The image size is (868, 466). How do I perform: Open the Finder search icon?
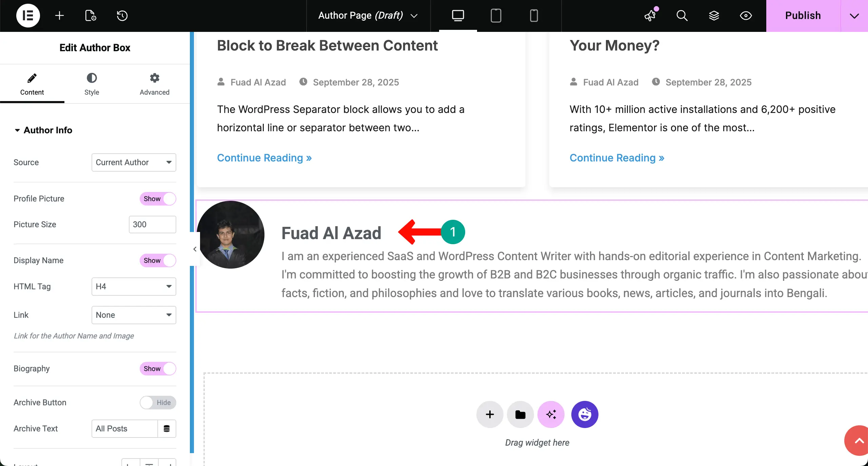coord(682,16)
